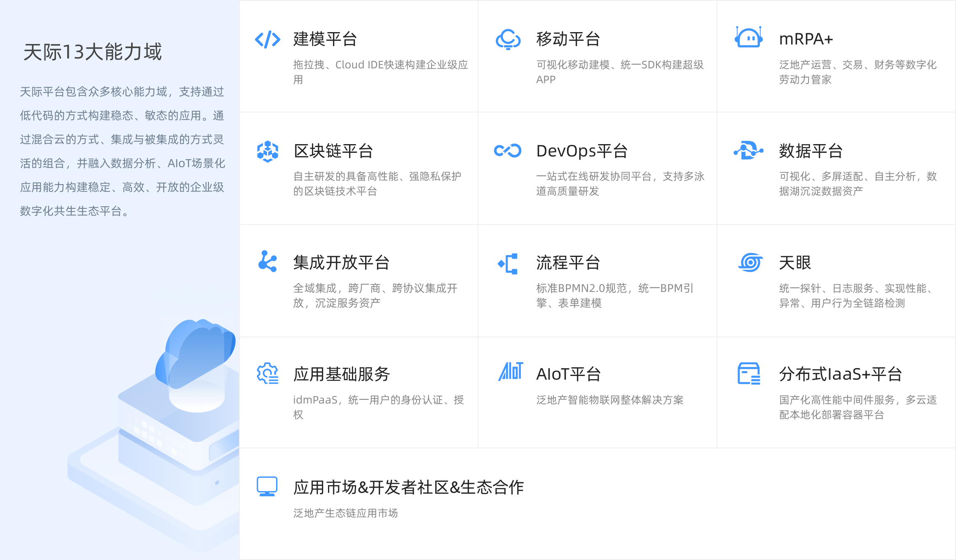Click the monitor icon beside 应用市场
Image resolution: width=956 pixels, height=560 pixels.
(x=267, y=487)
